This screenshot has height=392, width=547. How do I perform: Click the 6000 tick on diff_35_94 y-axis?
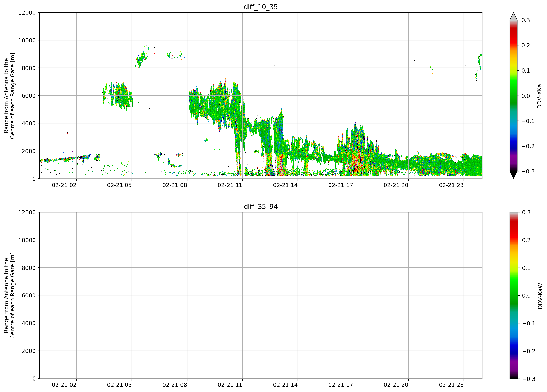coord(29,295)
